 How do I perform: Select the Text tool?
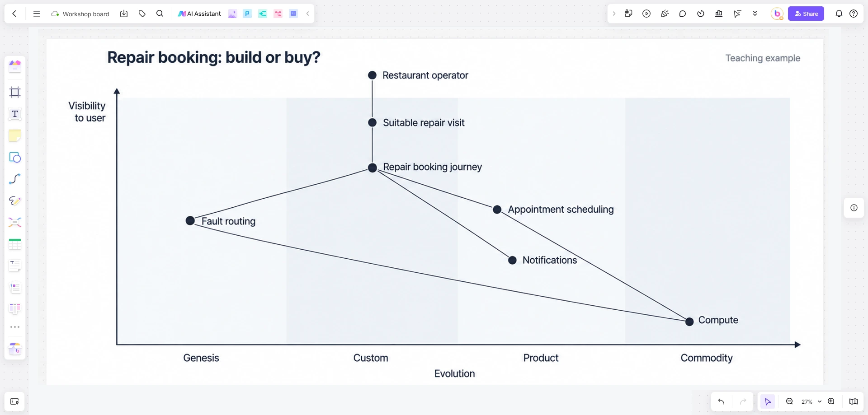(x=15, y=114)
